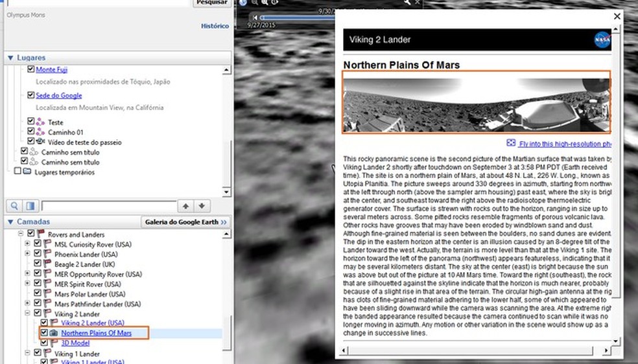Collapse the Camadas panel header triangle
The width and height of the screenshot is (638, 364).
10,222
